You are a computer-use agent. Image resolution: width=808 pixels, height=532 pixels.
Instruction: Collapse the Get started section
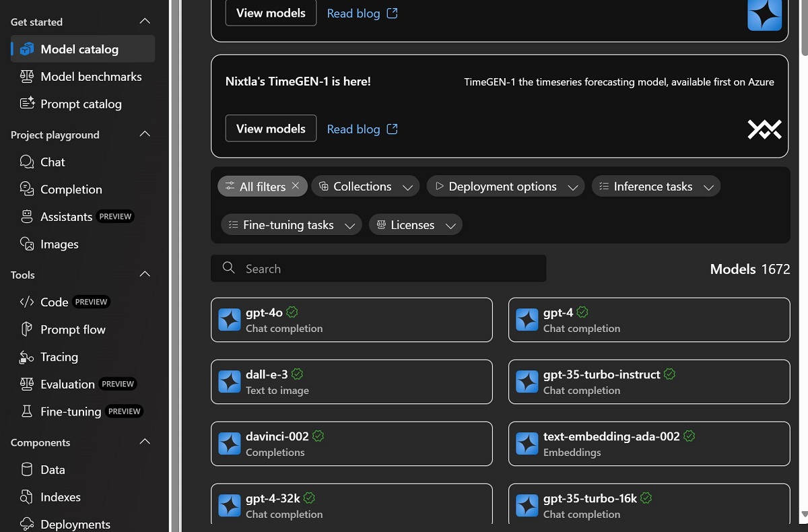[x=145, y=22]
